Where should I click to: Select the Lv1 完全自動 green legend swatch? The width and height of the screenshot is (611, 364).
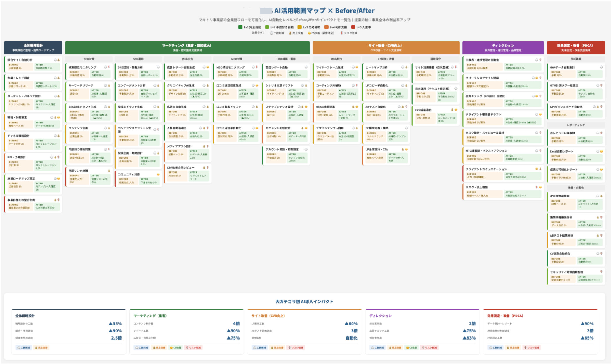click(240, 27)
